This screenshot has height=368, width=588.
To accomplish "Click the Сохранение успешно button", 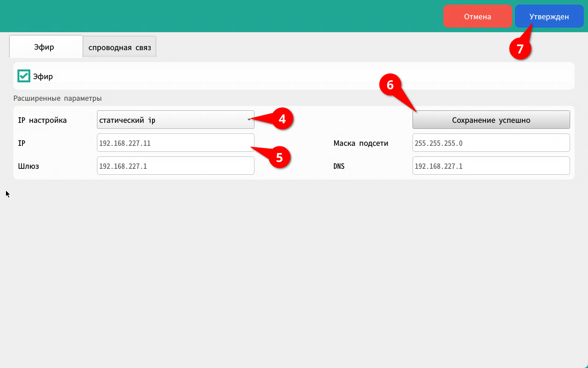I will pos(491,120).
